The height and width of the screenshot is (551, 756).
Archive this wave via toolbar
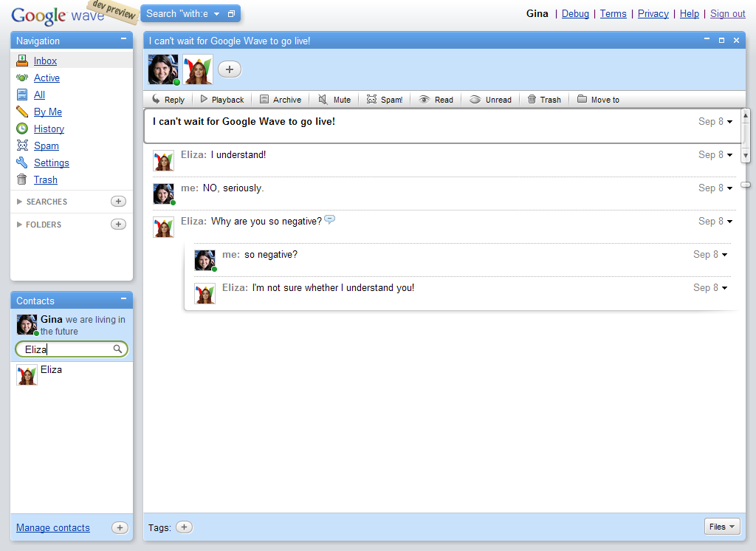click(x=281, y=100)
